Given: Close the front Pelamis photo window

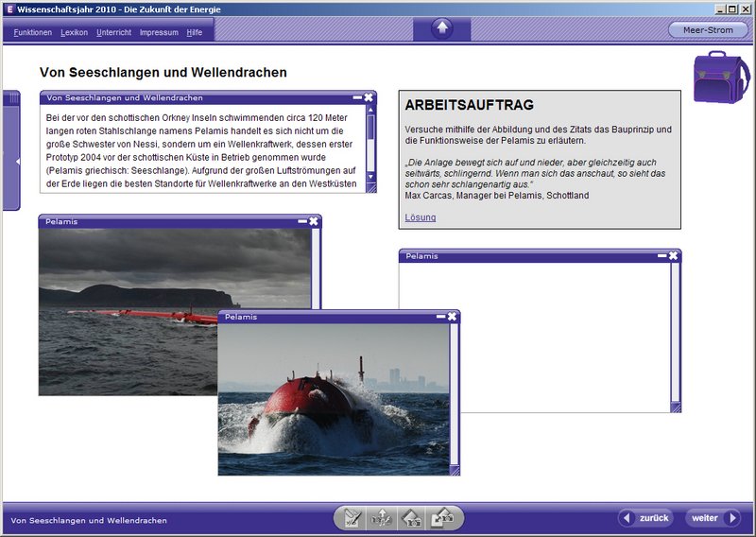Looking at the screenshot, I should pos(453,317).
